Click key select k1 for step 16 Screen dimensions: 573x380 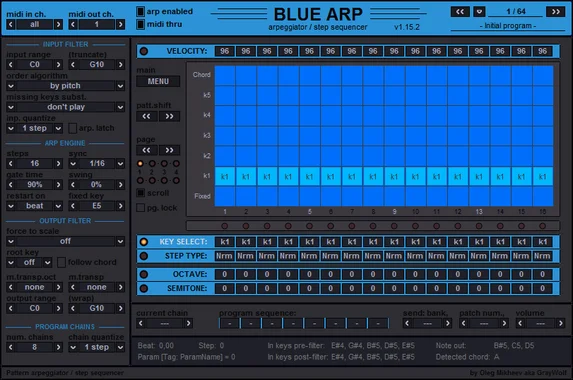(x=543, y=242)
